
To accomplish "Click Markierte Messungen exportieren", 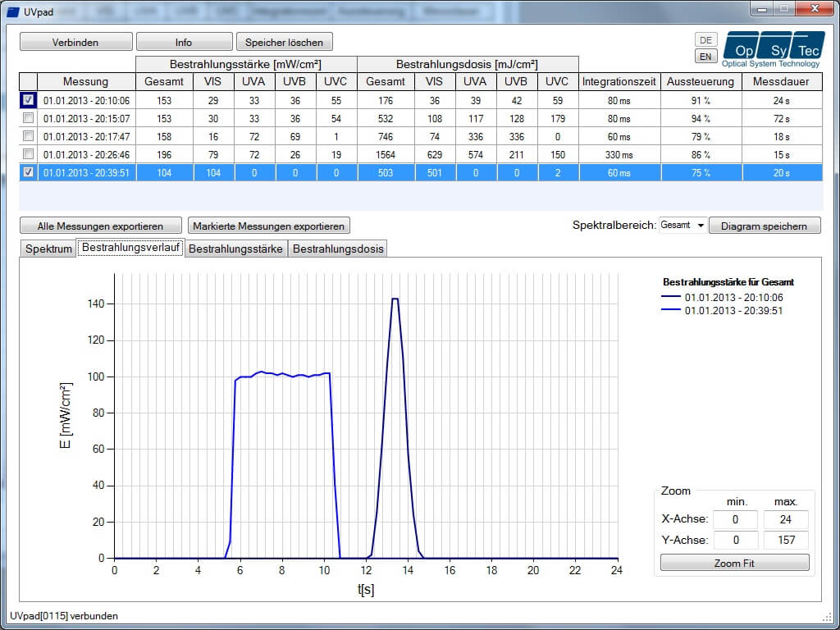I will pos(270,226).
